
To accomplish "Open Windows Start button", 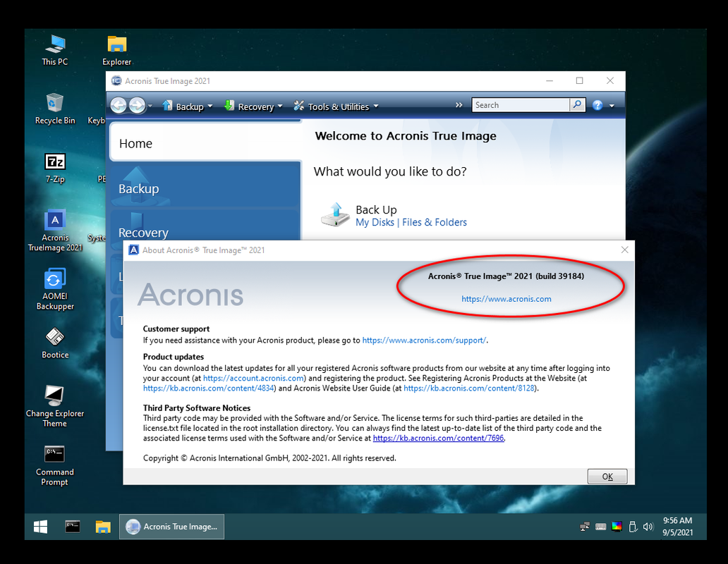I will click(x=40, y=527).
